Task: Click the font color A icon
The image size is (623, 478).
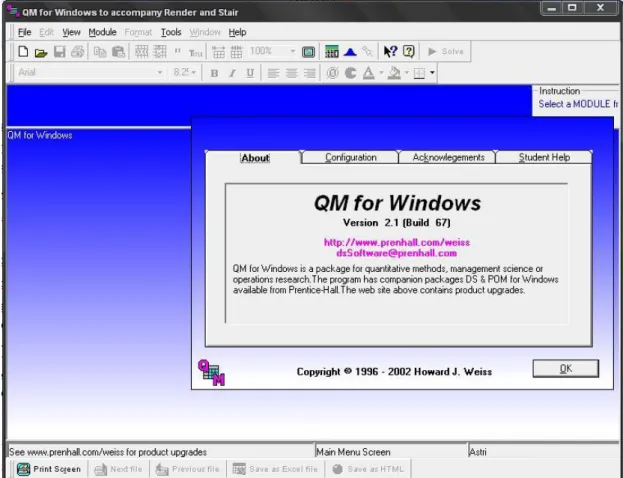Action: click(369, 73)
